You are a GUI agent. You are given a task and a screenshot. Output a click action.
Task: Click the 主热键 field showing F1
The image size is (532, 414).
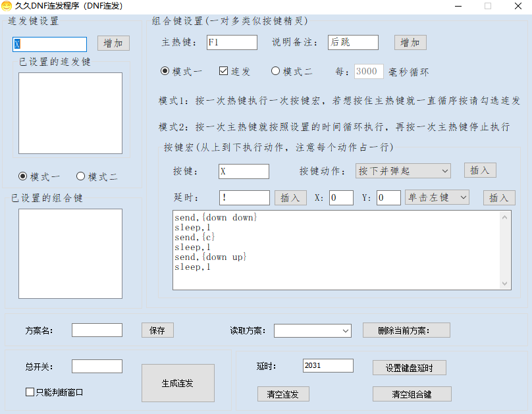tap(232, 42)
